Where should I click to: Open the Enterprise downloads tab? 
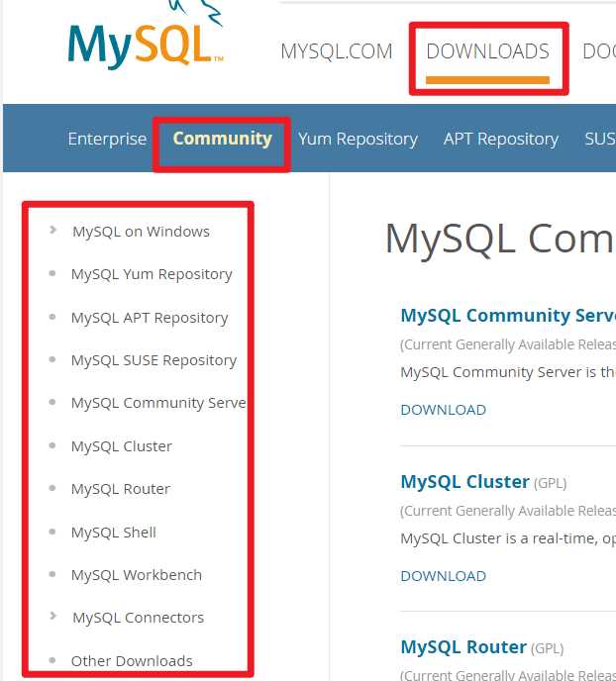click(107, 139)
